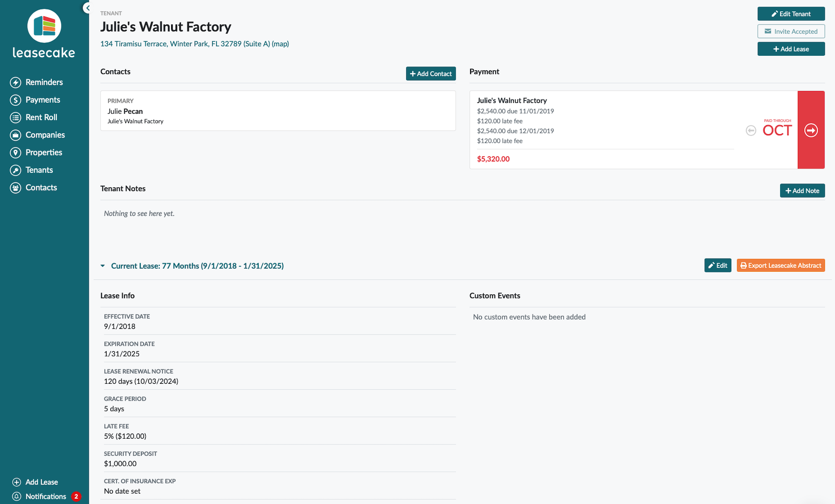The image size is (835, 504).
Task: Click $2,540.00 due 11/01/2019 line
Action: (516, 111)
